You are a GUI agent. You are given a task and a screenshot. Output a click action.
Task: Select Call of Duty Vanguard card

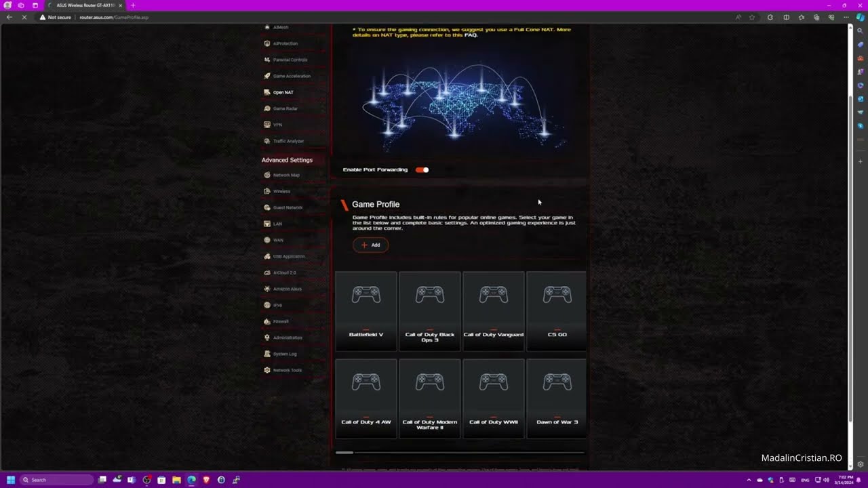[x=494, y=311]
